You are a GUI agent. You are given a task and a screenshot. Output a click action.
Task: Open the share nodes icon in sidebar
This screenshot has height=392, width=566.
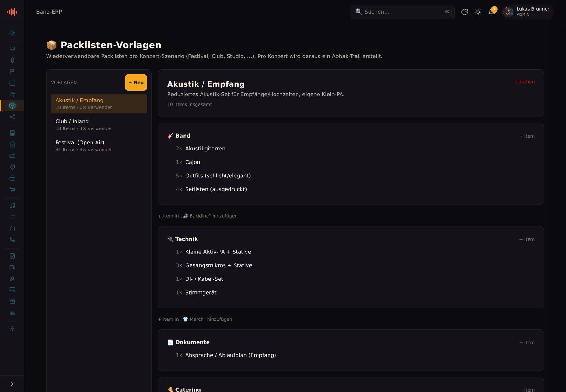(x=12, y=117)
